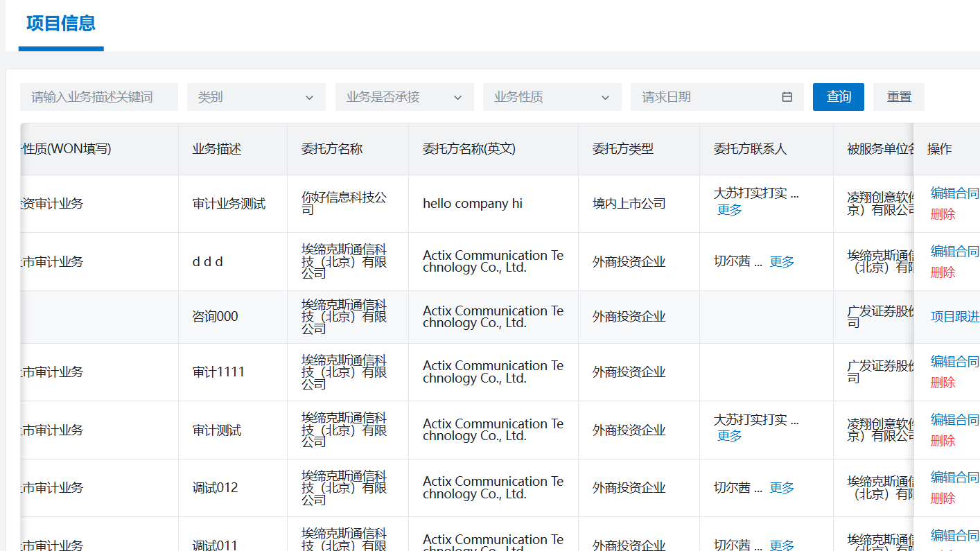Select the 项目信息 tab

pos(61,24)
